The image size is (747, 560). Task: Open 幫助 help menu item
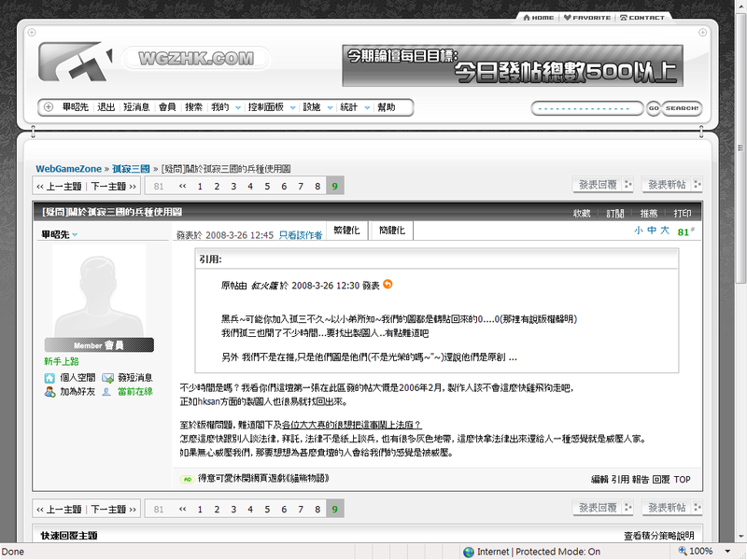coord(387,107)
